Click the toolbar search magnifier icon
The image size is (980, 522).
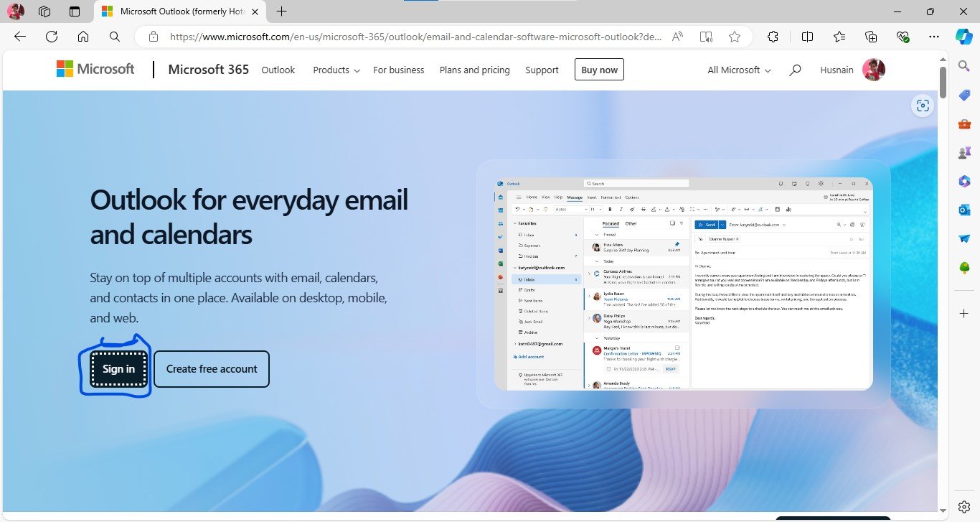tap(115, 37)
